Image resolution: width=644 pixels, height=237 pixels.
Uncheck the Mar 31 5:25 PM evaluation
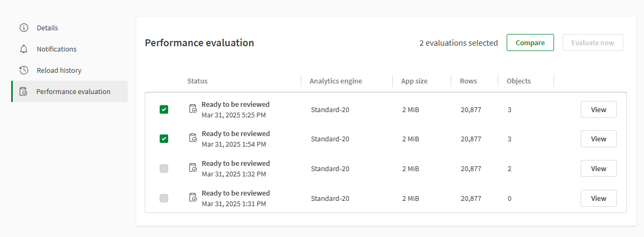point(164,109)
